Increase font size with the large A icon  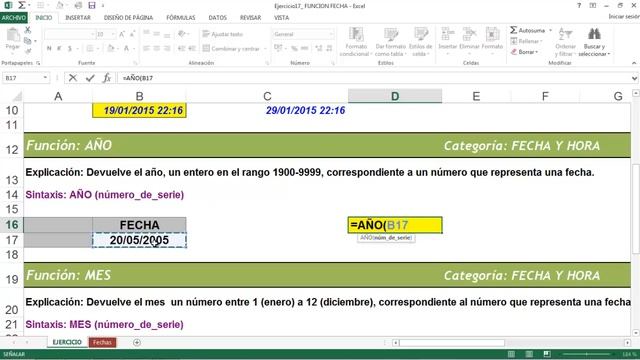coord(122,35)
